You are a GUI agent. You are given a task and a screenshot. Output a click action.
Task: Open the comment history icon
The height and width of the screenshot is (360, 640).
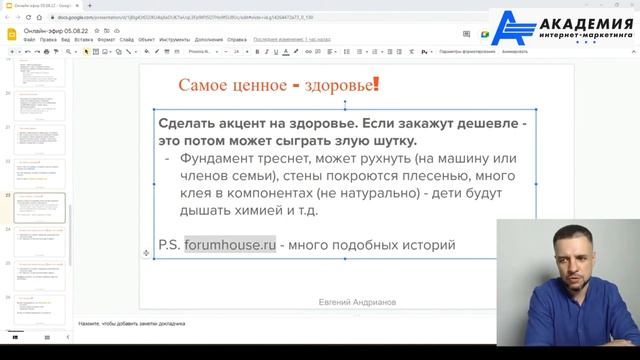click(x=466, y=34)
